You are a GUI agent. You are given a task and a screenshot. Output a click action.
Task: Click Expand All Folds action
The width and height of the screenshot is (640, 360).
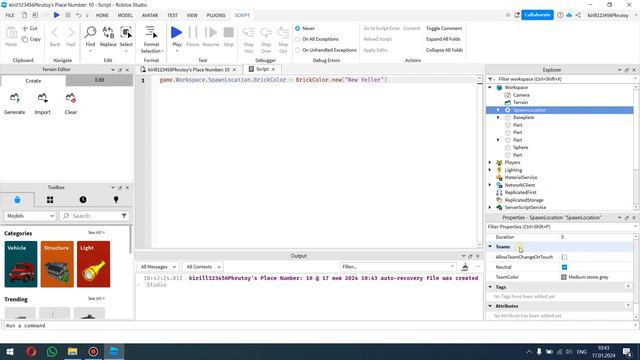pos(443,39)
